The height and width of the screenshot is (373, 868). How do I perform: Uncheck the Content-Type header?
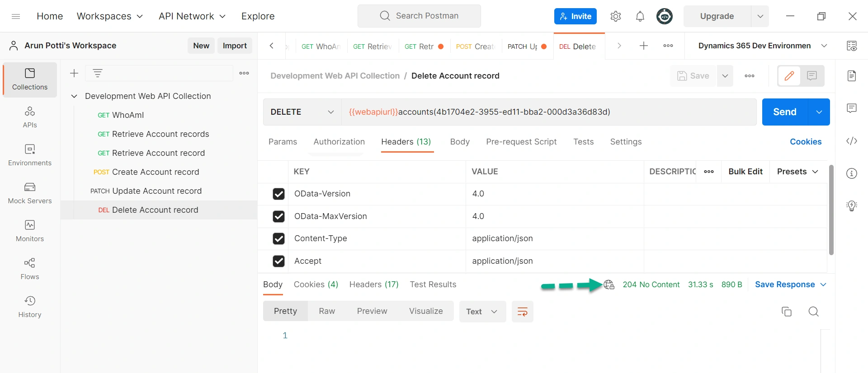point(278,238)
